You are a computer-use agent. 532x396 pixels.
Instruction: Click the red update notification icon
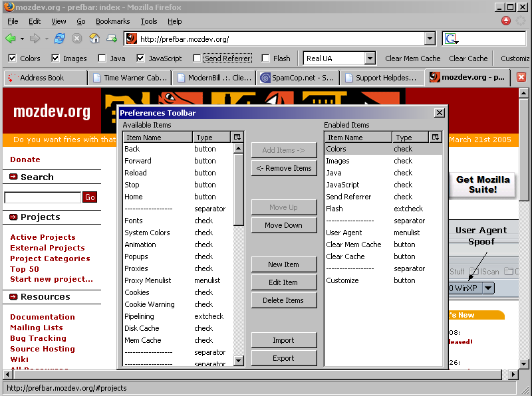point(506,21)
